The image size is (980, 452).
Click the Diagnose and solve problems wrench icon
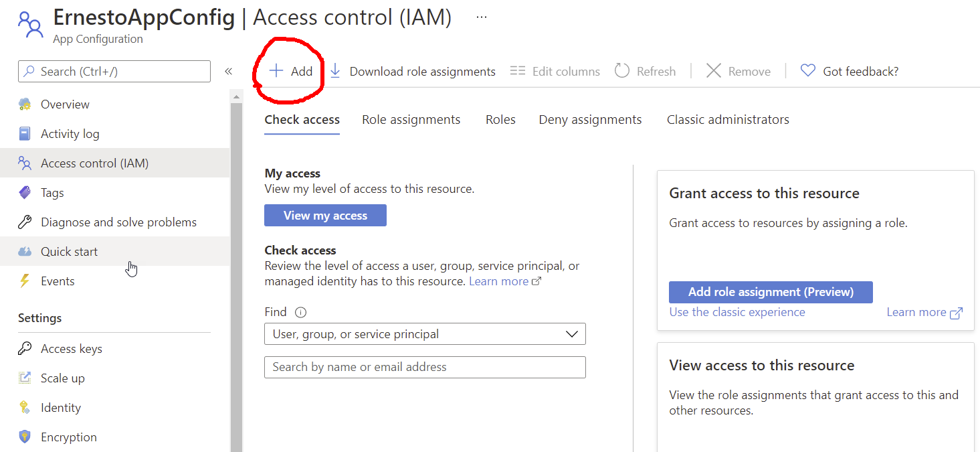coord(25,222)
